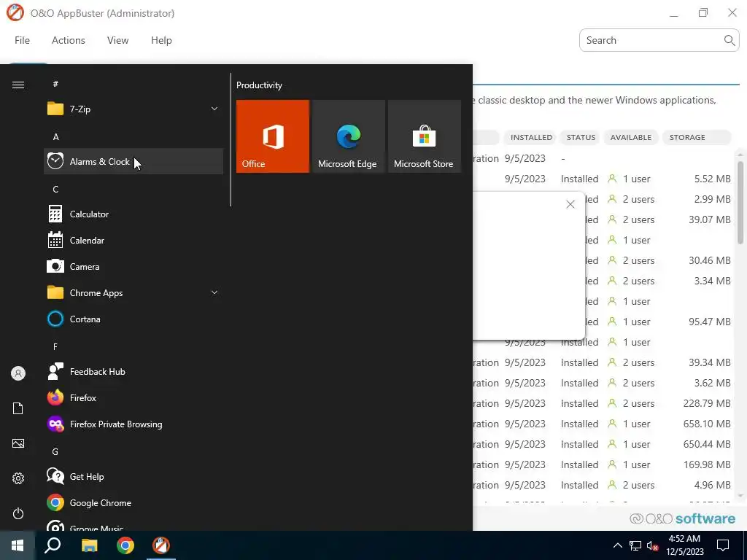This screenshot has width=747, height=560.
Task: Sort by the AVAILABLE column header
Action: (631, 137)
